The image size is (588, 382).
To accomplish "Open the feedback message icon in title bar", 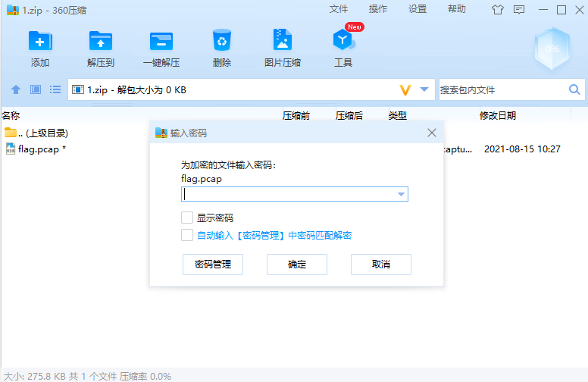I will click(x=519, y=9).
